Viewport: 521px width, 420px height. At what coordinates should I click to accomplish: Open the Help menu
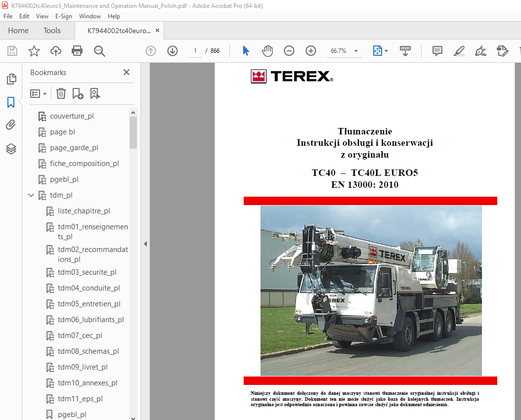(114, 16)
